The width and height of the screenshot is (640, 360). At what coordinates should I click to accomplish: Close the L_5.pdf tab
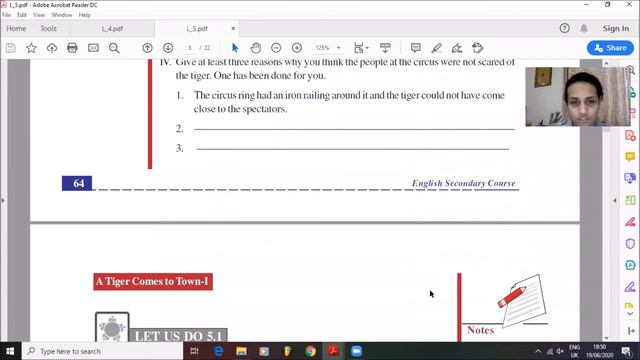(233, 29)
